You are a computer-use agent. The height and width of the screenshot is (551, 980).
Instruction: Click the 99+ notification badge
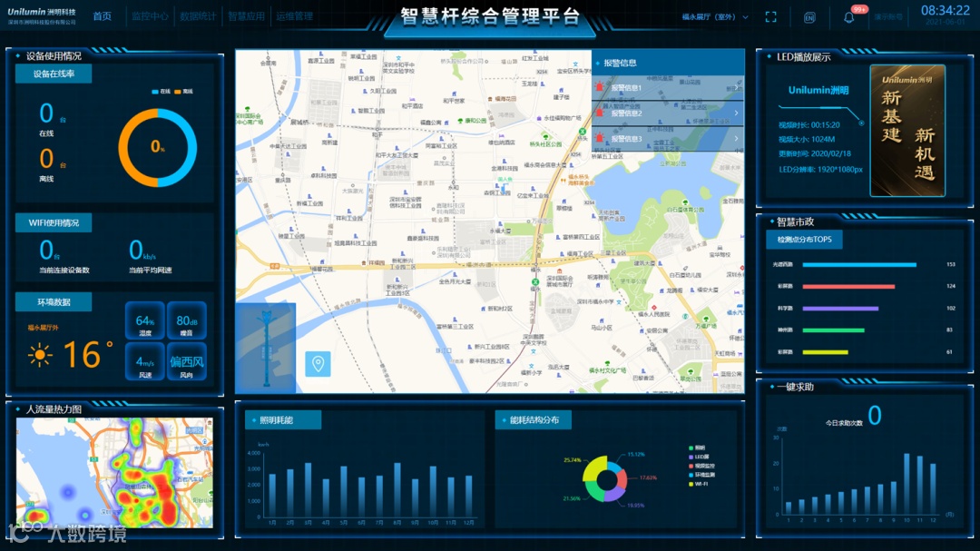[x=860, y=9]
